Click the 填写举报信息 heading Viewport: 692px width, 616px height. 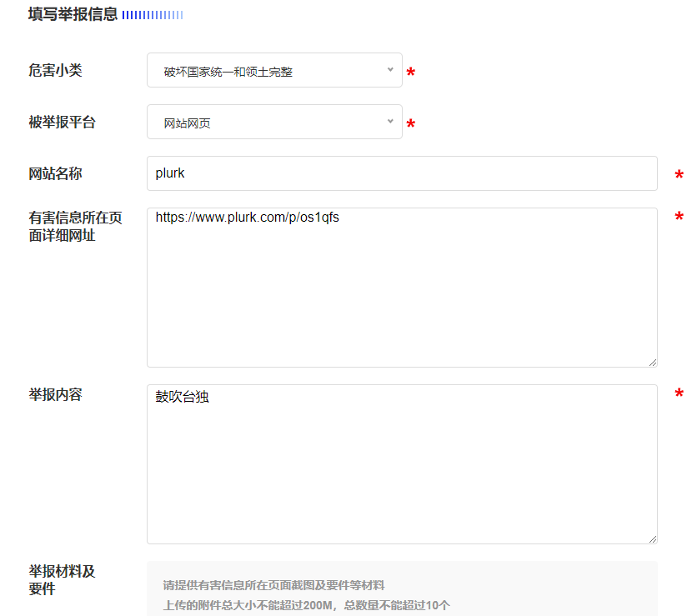click(73, 14)
